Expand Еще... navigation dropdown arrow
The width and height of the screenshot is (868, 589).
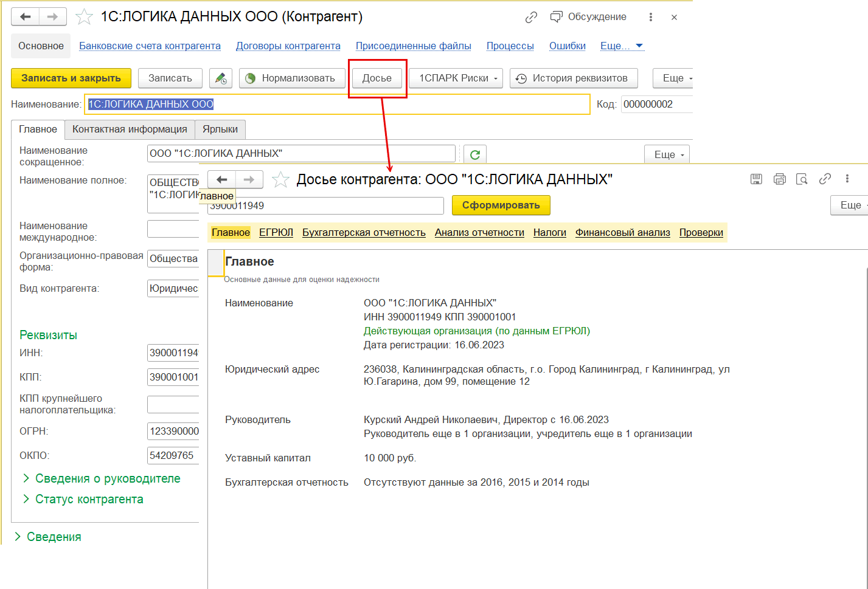pos(639,46)
